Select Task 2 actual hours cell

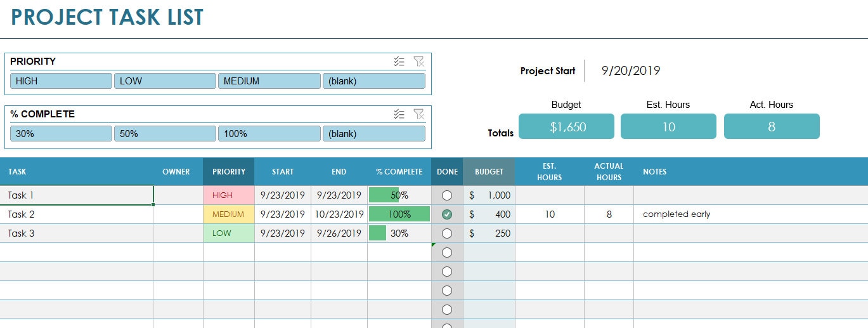click(x=609, y=214)
